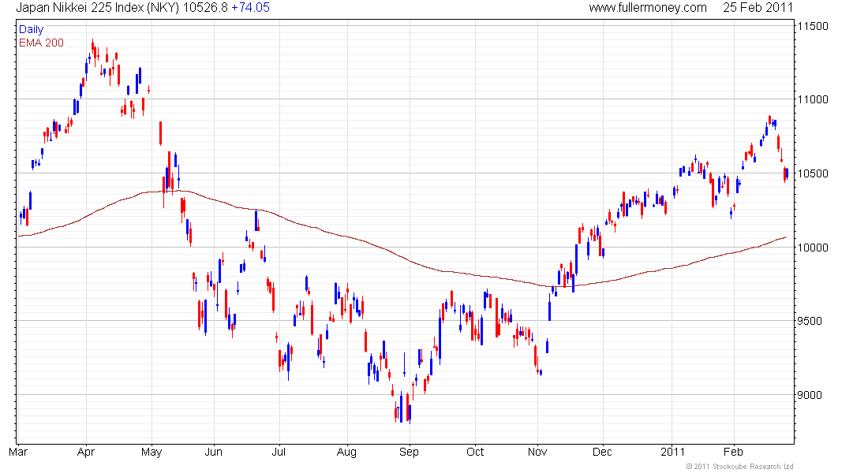
Task: Click the 11500 price axis label
Action: pos(813,26)
